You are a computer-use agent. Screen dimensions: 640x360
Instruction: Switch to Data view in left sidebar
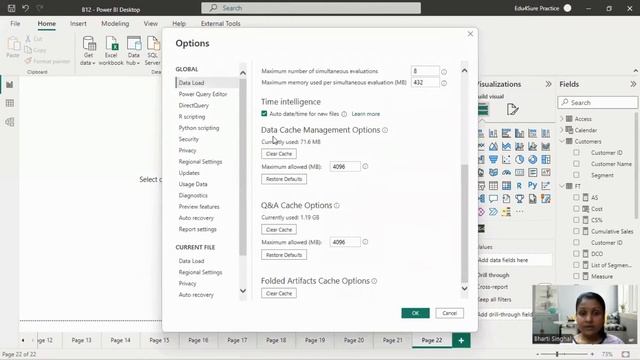[x=10, y=103]
